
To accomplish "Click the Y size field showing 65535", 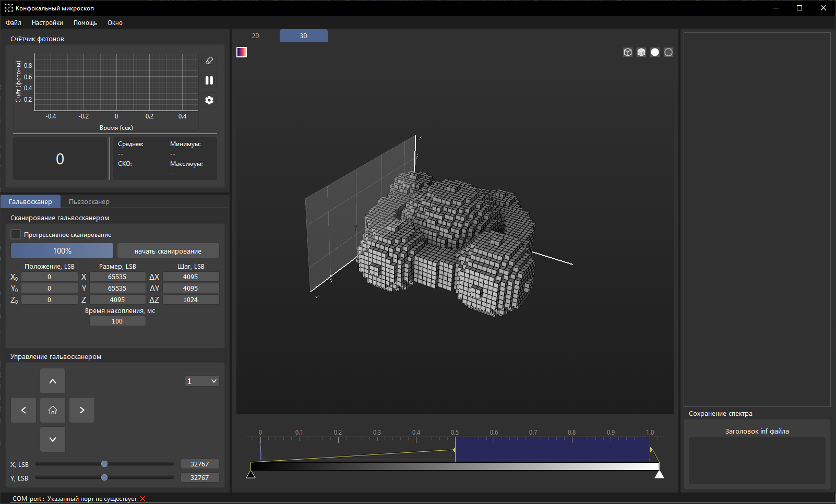I will point(117,289).
